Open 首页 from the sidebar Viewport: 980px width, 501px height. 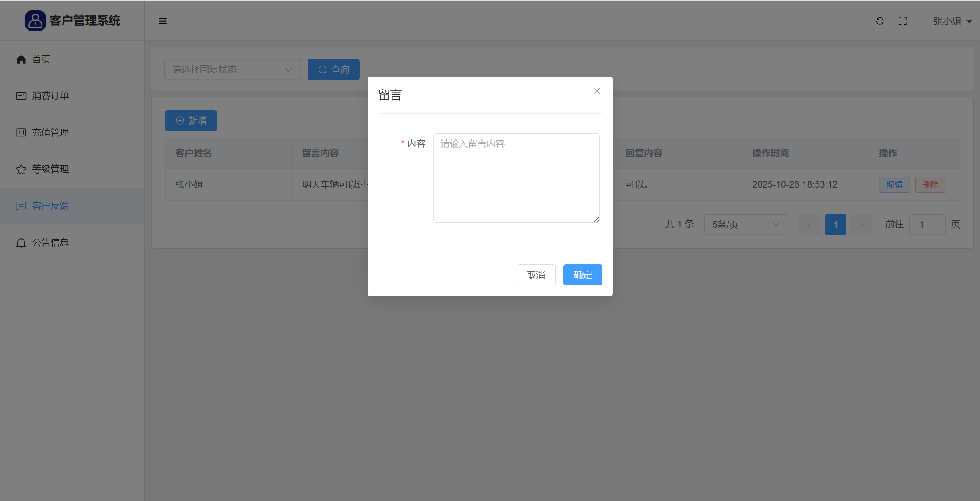pyautogui.click(x=41, y=59)
